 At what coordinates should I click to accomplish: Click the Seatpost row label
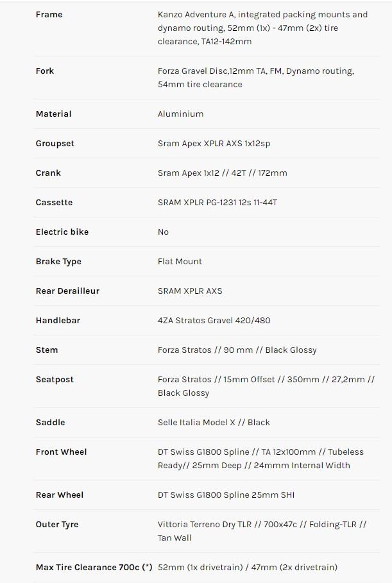tap(55, 380)
